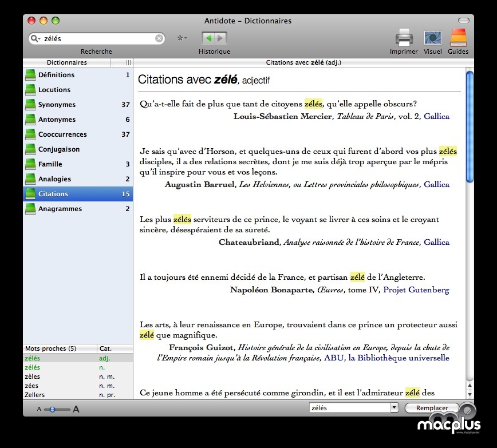The height and width of the screenshot is (448, 497).
Task: Open Gallica link for Chateaubriand citation
Action: [x=436, y=242]
